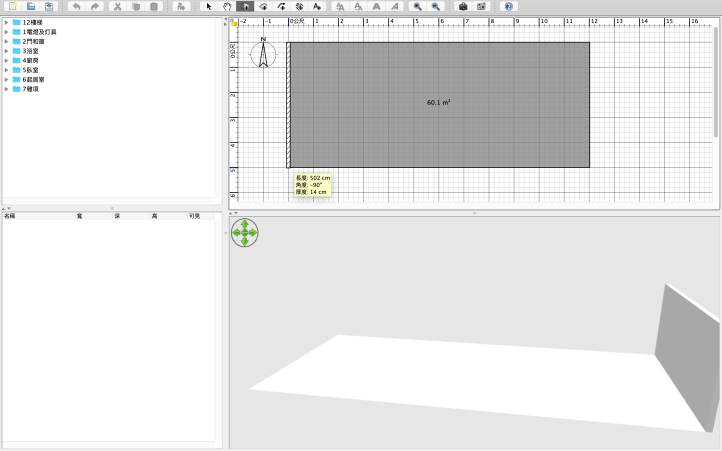Click the plan view vertical scrollbar
This screenshot has width=722, height=451.
coord(715,80)
